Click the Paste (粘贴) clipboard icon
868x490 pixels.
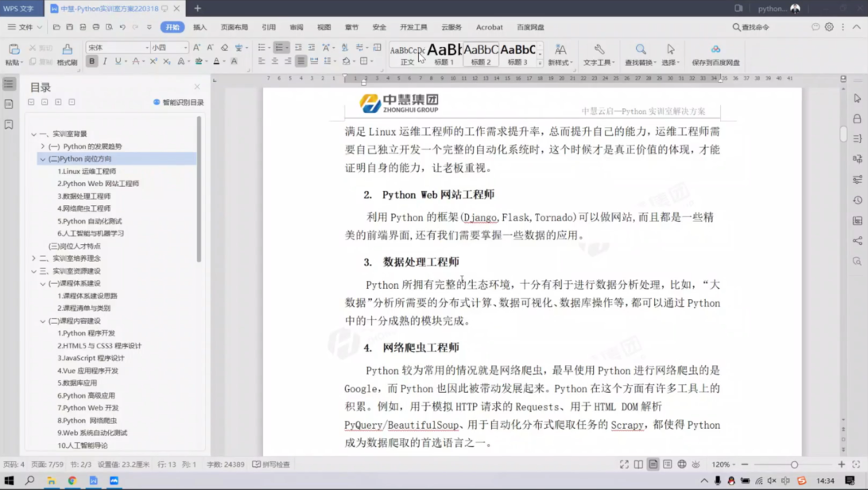pyautogui.click(x=14, y=49)
